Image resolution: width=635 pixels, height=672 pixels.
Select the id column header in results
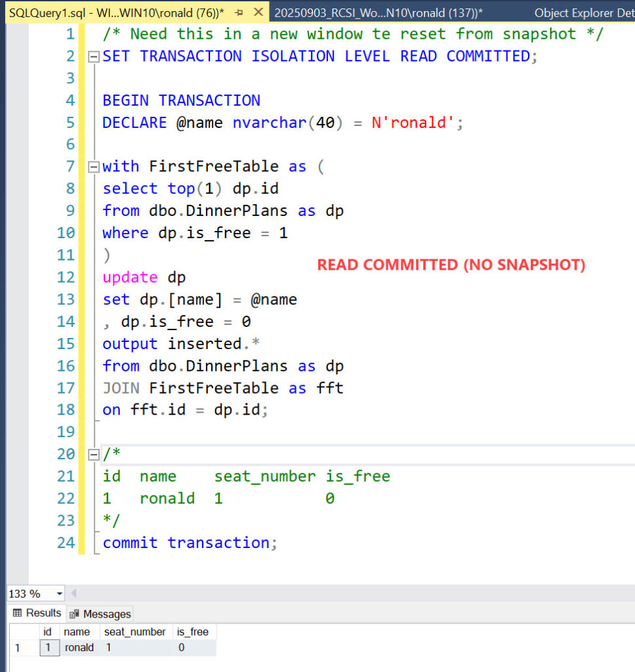point(47,632)
